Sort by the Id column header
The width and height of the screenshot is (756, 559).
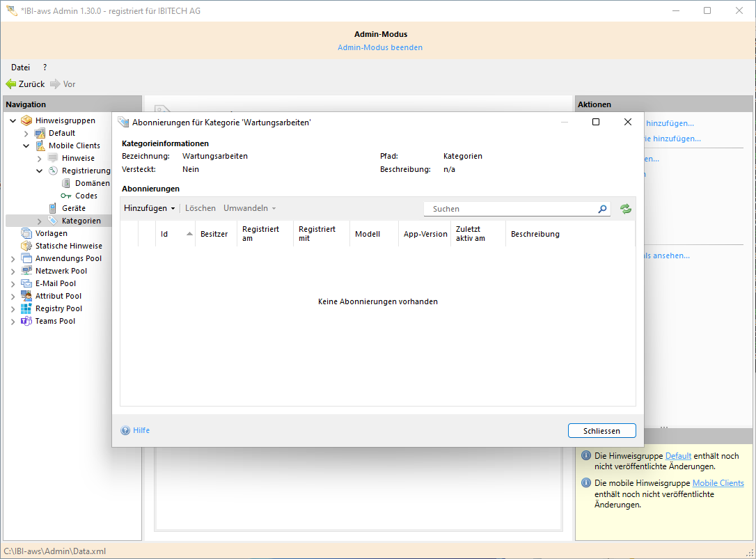click(165, 235)
